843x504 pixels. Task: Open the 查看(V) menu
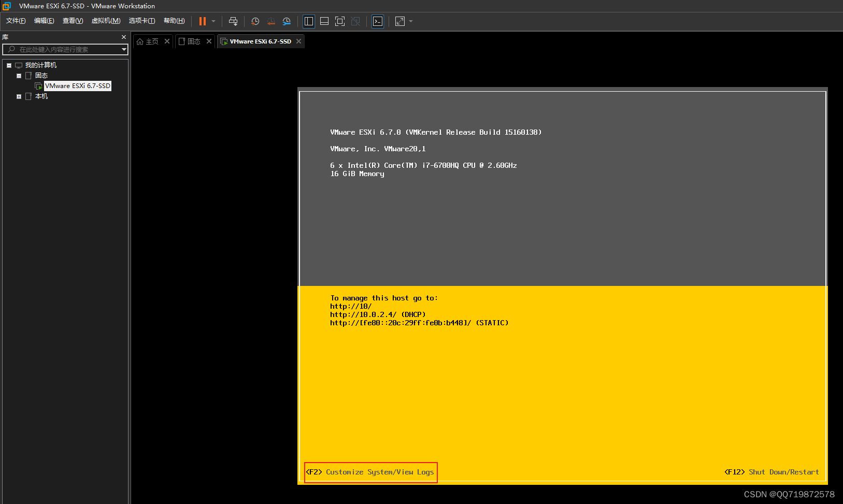73,21
